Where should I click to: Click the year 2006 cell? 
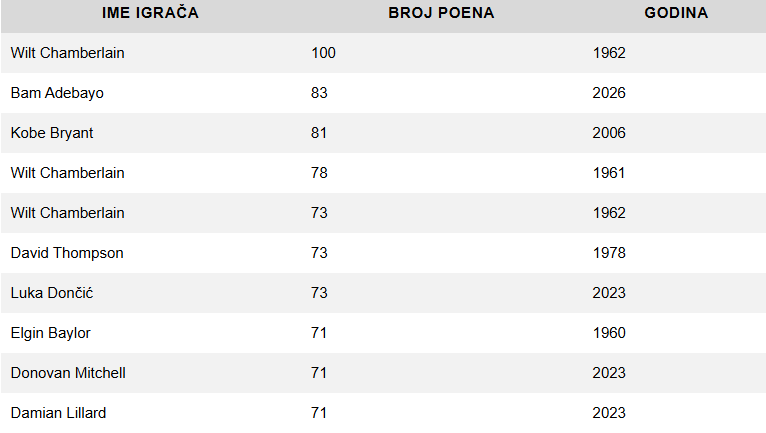click(609, 133)
